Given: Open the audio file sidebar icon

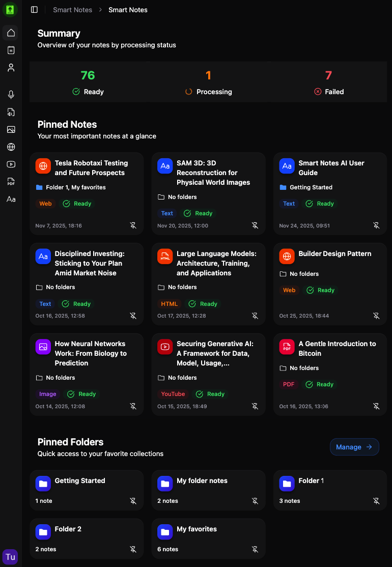Looking at the screenshot, I should pos(11,112).
